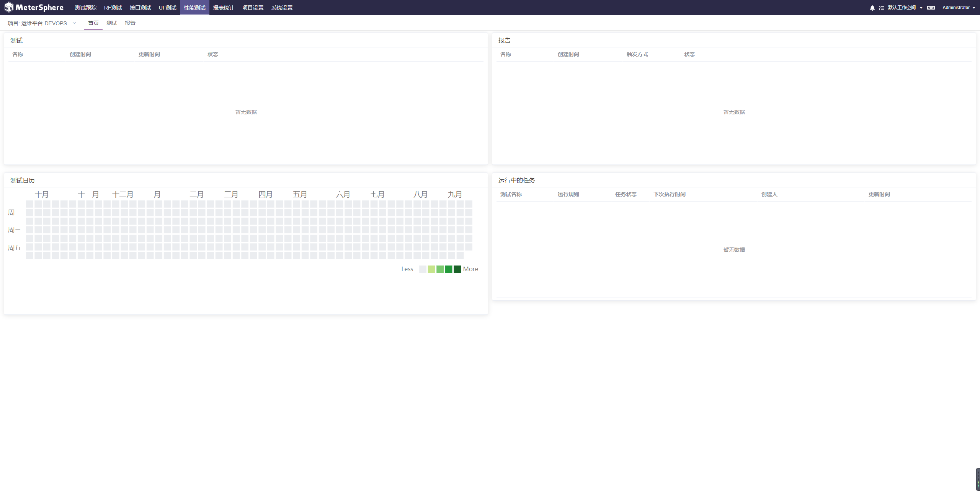Viewport: 980px width, 493px height.
Task: Click the language switch icon
Action: click(x=931, y=8)
